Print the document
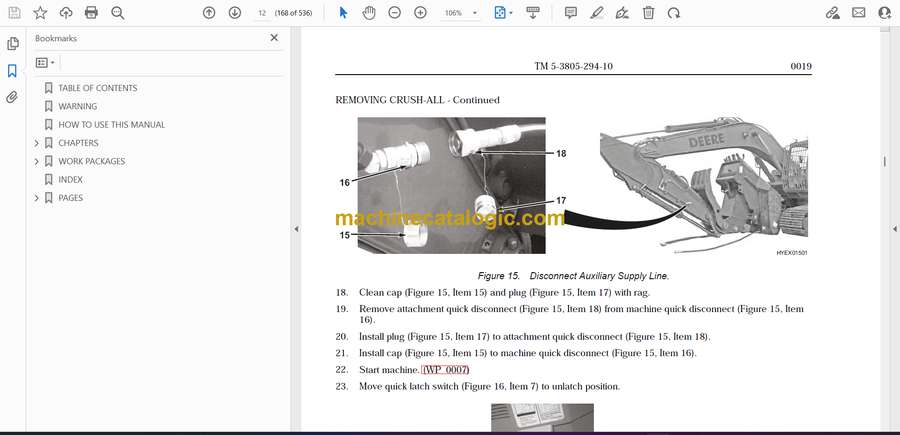Image resolution: width=900 pixels, height=435 pixels. click(91, 13)
